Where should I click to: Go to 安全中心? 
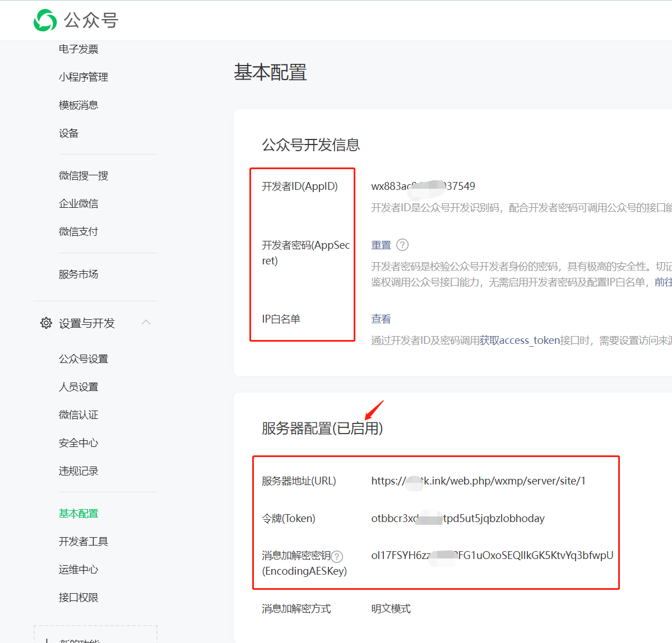pos(78,442)
